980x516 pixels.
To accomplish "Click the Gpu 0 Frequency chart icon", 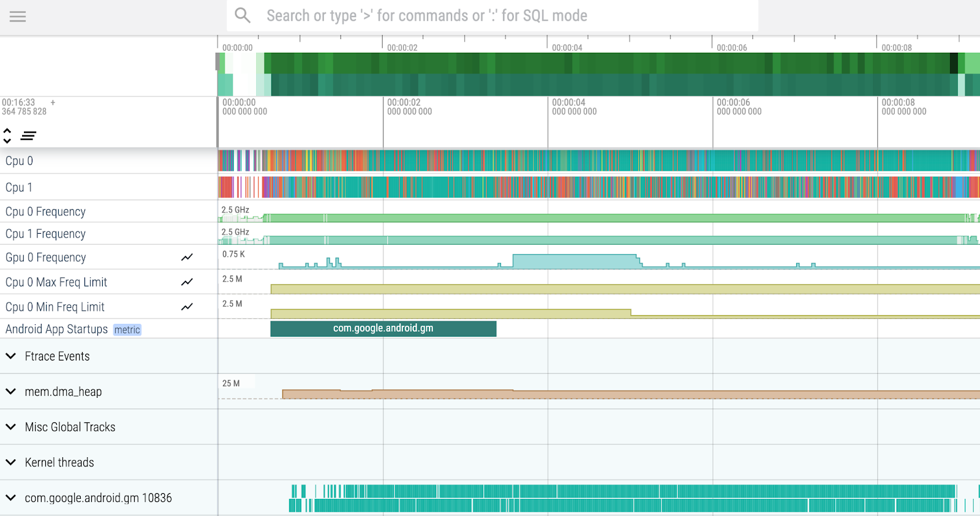I will [187, 258].
